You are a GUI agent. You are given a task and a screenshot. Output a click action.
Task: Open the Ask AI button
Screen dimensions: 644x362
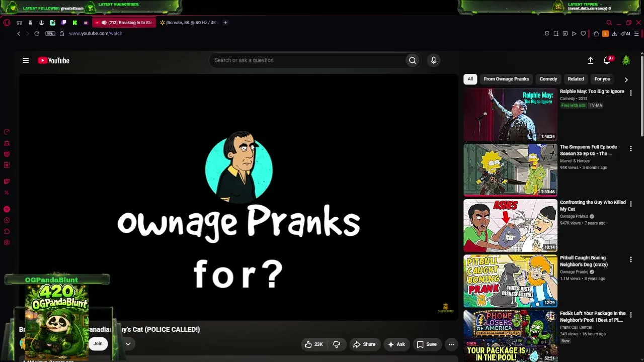click(396, 344)
